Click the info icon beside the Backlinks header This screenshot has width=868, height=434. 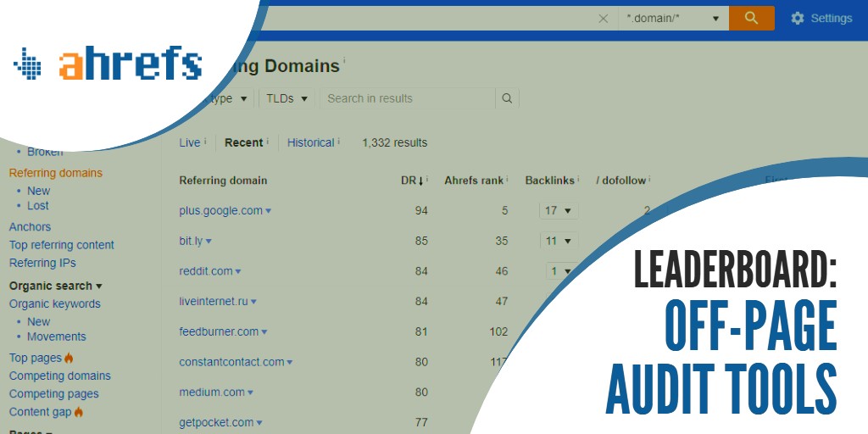coord(579,180)
